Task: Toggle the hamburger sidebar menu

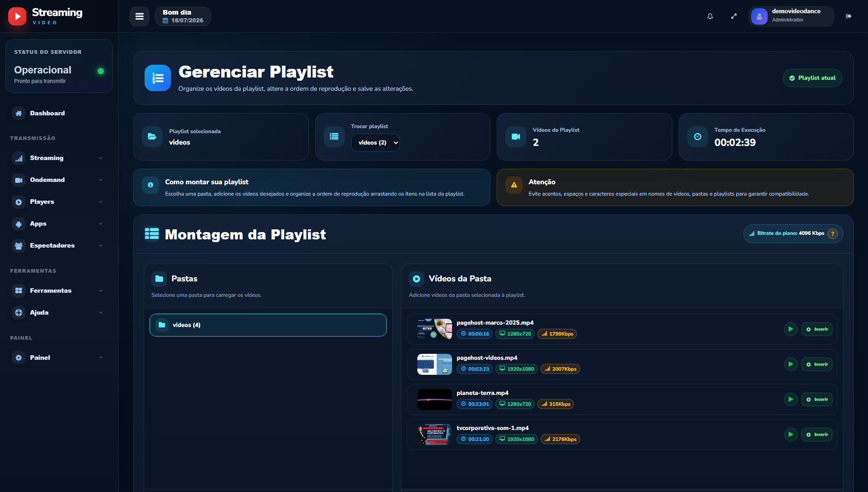Action: click(x=140, y=16)
